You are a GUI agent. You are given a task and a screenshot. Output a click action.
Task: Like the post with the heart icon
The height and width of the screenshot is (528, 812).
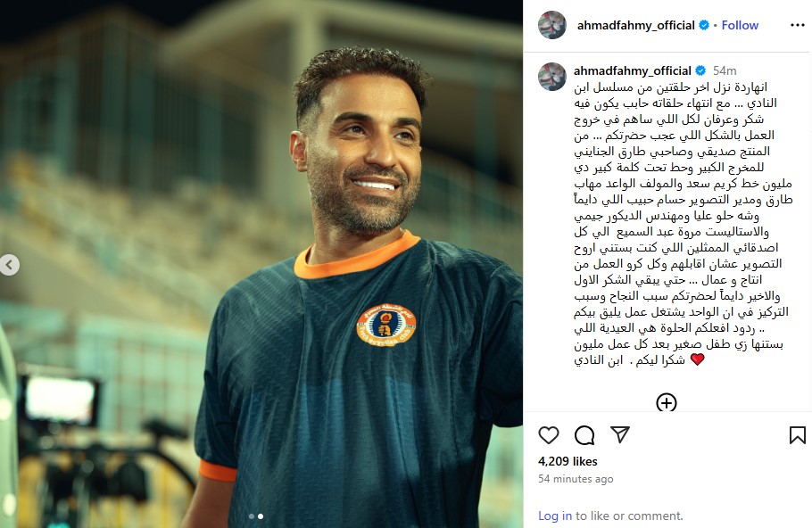(549, 435)
